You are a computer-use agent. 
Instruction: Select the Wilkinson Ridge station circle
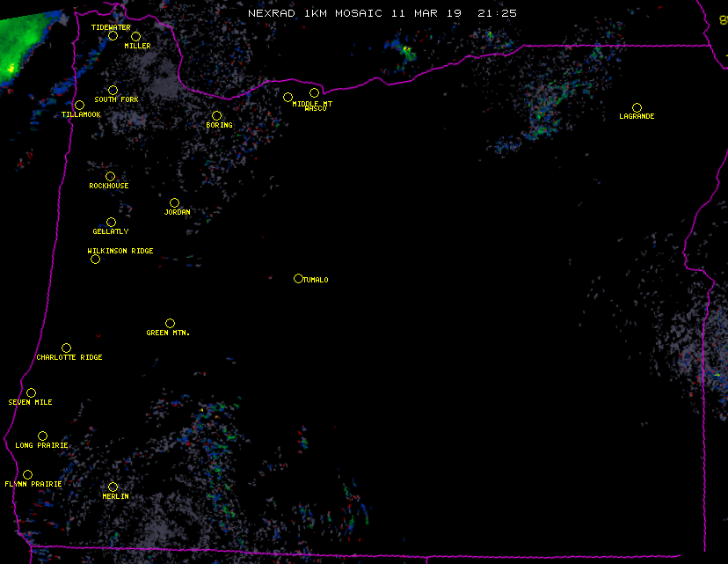click(x=95, y=259)
